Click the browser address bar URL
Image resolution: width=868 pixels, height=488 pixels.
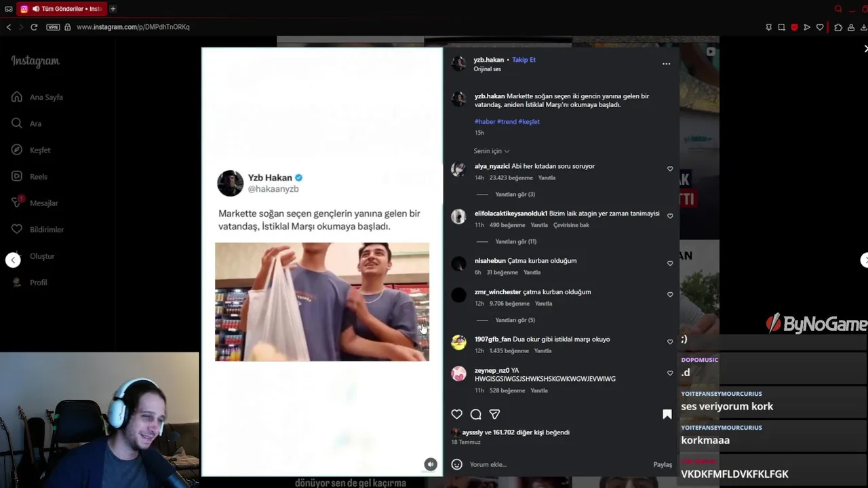pyautogui.click(x=133, y=27)
